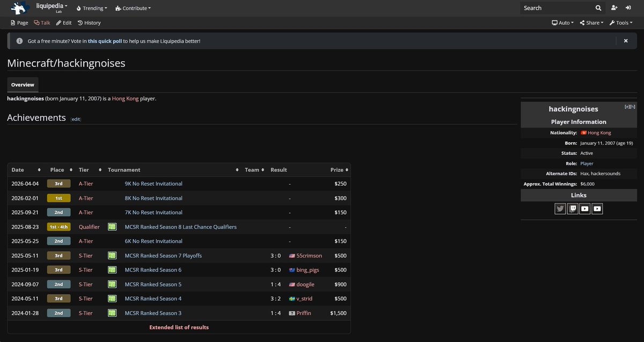
Task: Click into the Search field
Action: 558,8
